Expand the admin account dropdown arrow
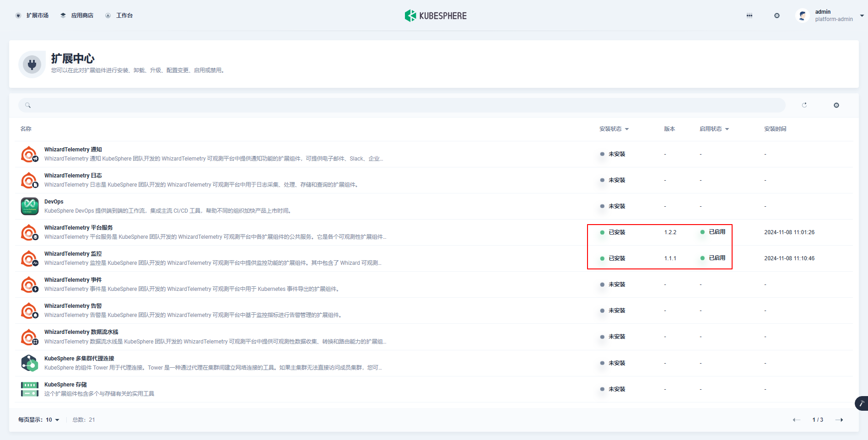The height and width of the screenshot is (440, 868). [862, 16]
